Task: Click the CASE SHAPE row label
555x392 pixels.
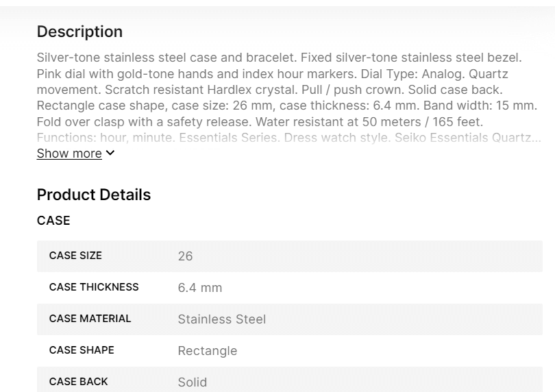Action: coord(82,350)
